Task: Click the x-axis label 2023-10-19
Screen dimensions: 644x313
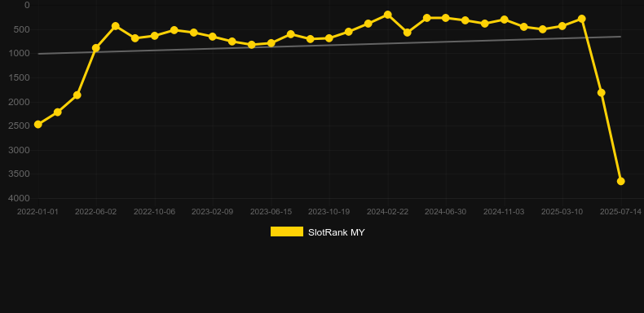Action: 329,212
